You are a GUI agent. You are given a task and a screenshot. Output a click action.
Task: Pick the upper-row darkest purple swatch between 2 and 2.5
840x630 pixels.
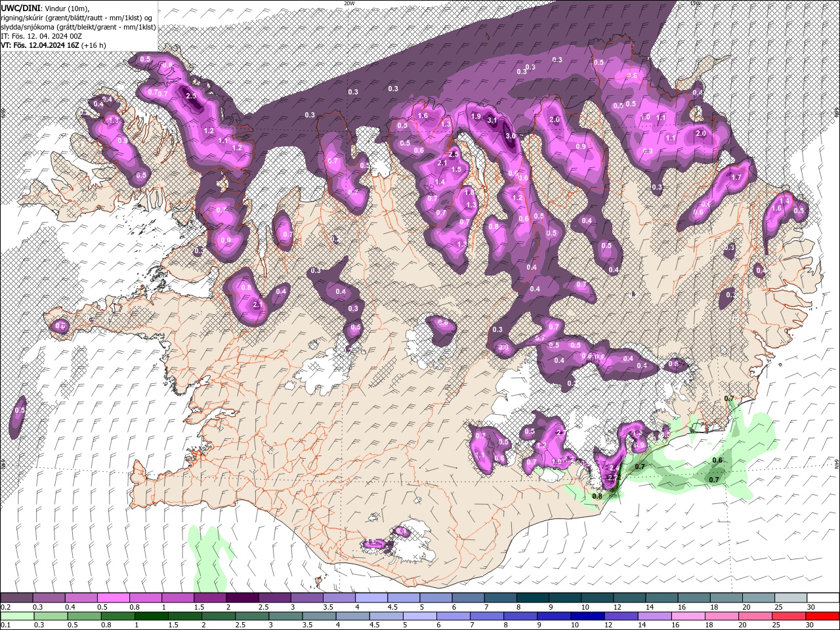tap(241, 598)
